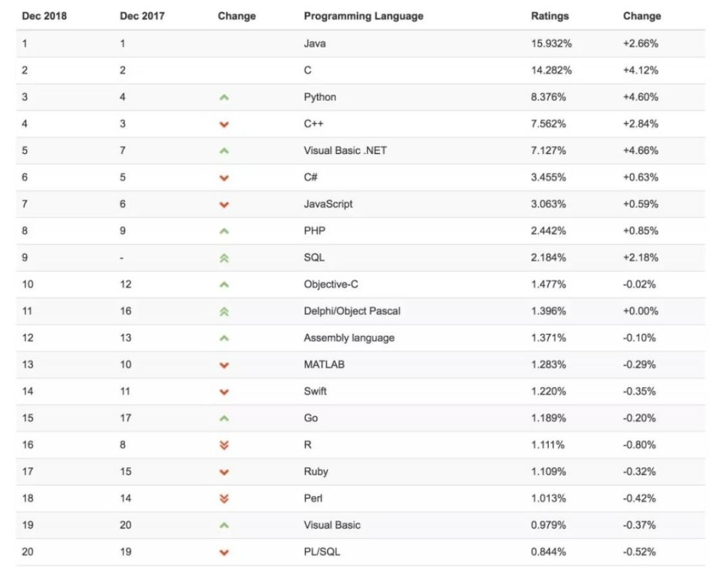Click the Assembly language row name
Screen dimensions: 728x584
click(x=349, y=337)
